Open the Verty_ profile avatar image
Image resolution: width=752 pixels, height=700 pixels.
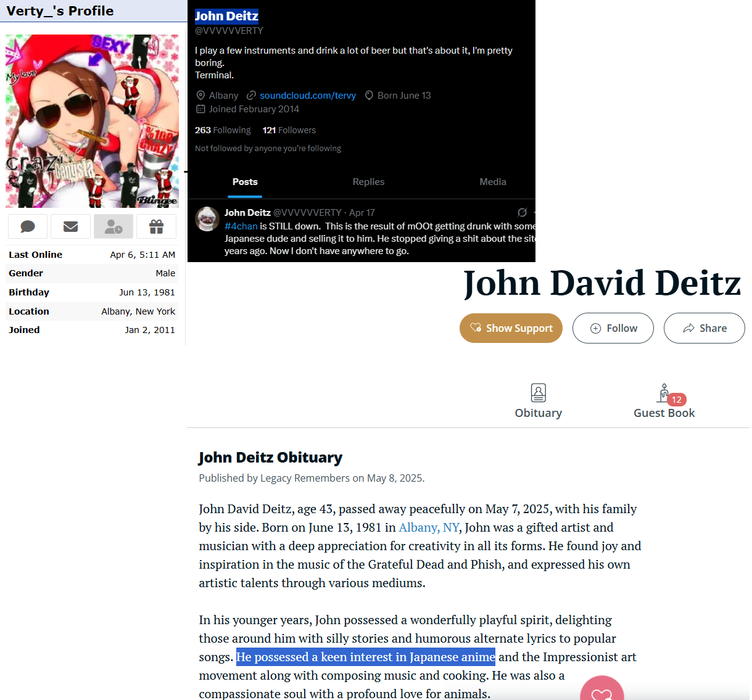(92, 121)
